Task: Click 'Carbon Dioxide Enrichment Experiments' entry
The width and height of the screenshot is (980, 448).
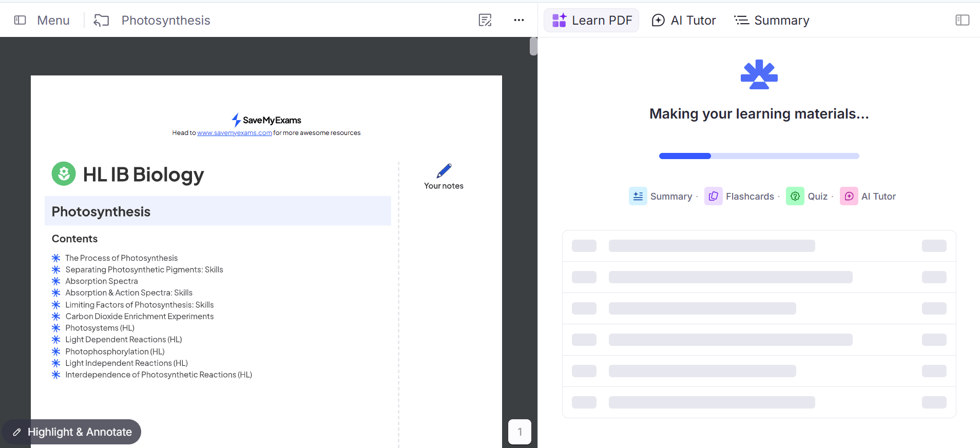Action: coord(140,316)
